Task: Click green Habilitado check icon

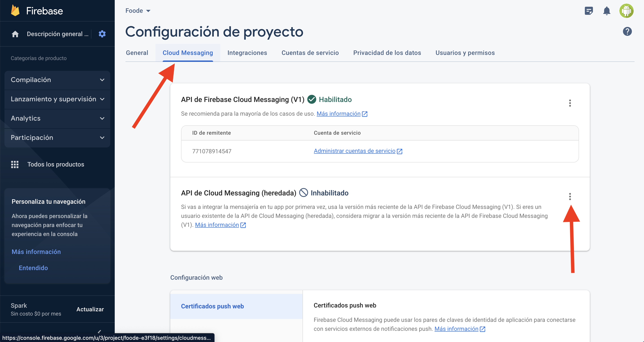Action: (x=311, y=100)
